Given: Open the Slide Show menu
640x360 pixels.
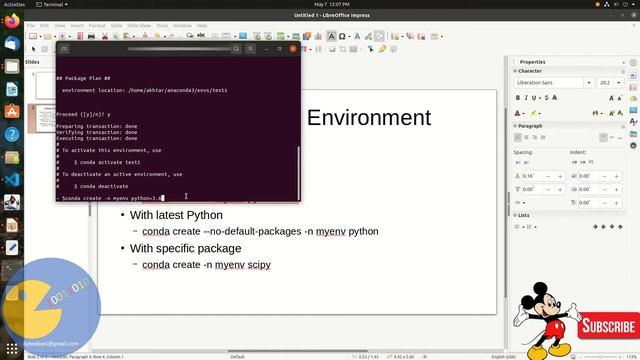Looking at the screenshot, I should (x=139, y=25).
